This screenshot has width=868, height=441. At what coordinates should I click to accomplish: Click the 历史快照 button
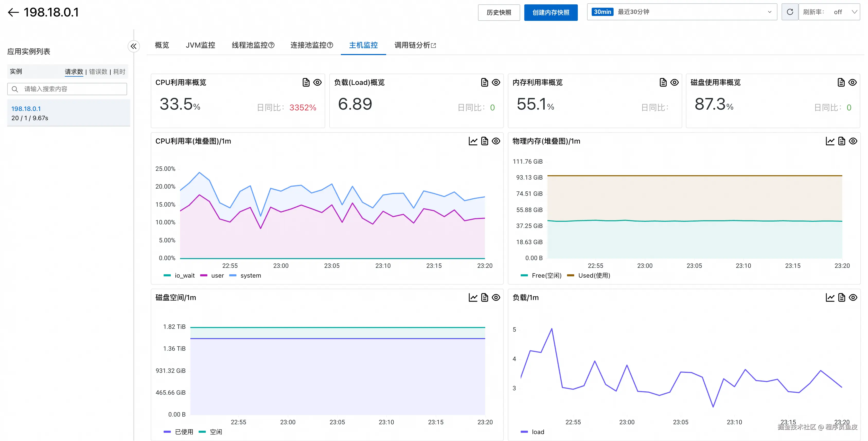(x=499, y=12)
